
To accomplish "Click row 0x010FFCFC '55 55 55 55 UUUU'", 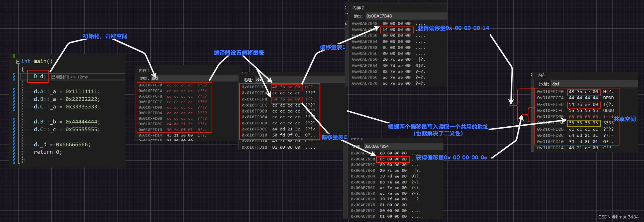I will click(x=575, y=110).
